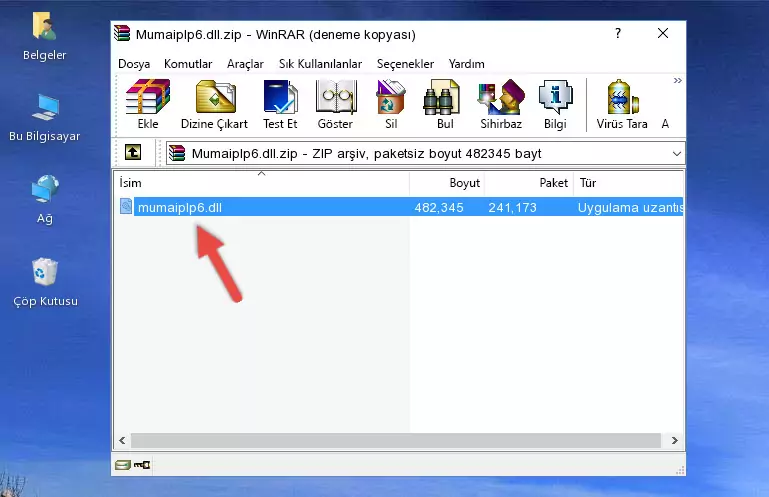This screenshot has width=769, height=497.
Task: Open the Bul find tool
Action: tap(445, 105)
